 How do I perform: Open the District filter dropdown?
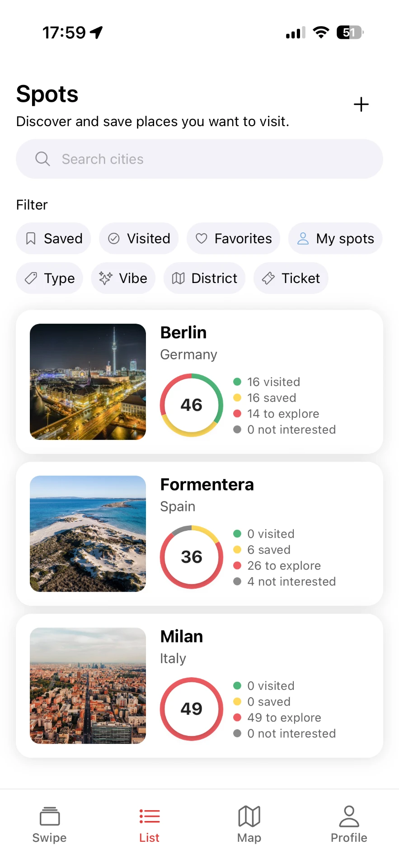coord(204,278)
